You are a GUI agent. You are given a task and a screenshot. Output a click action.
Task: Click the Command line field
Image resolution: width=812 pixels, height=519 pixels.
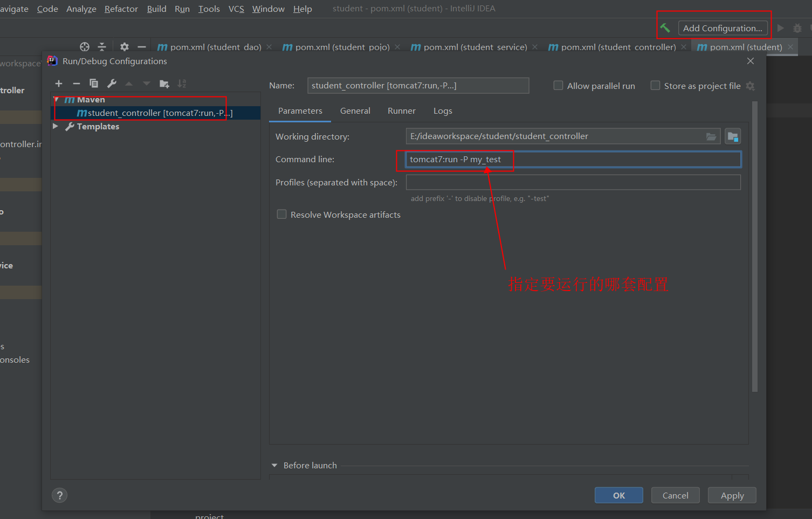pos(573,160)
